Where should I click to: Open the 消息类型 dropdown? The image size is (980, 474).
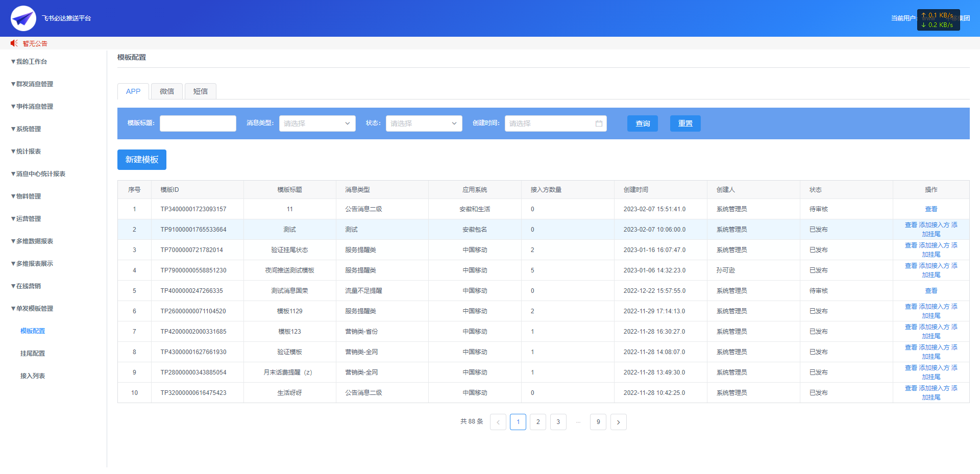[x=317, y=123]
